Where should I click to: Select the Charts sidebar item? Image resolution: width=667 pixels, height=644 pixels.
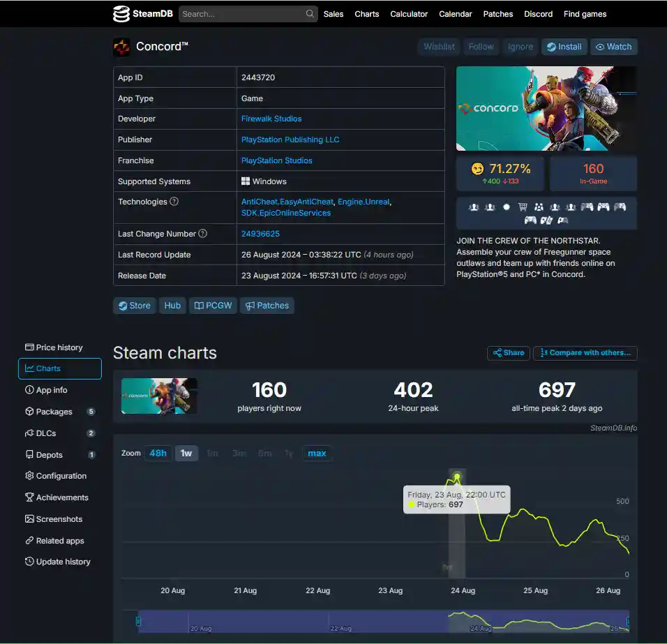click(60, 368)
